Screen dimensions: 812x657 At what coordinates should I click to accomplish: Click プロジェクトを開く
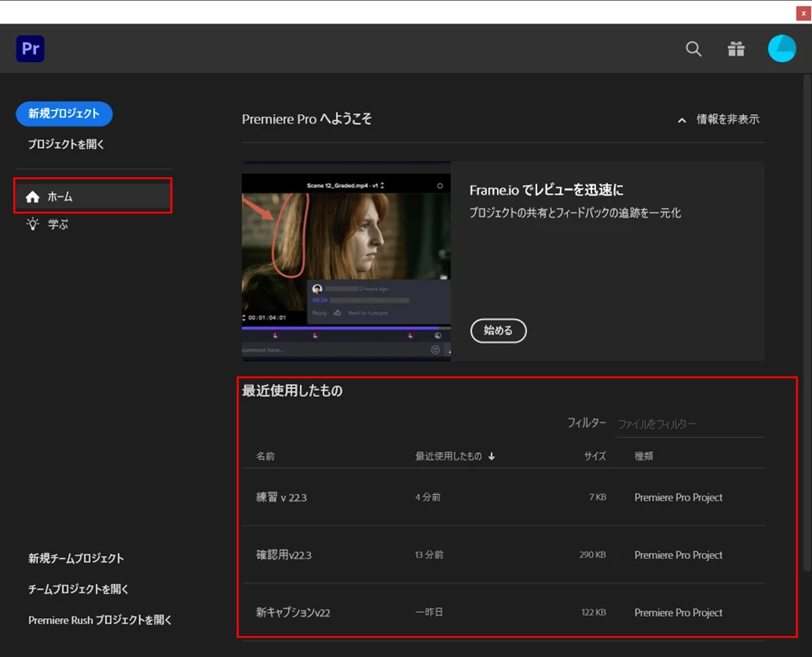[x=65, y=144]
